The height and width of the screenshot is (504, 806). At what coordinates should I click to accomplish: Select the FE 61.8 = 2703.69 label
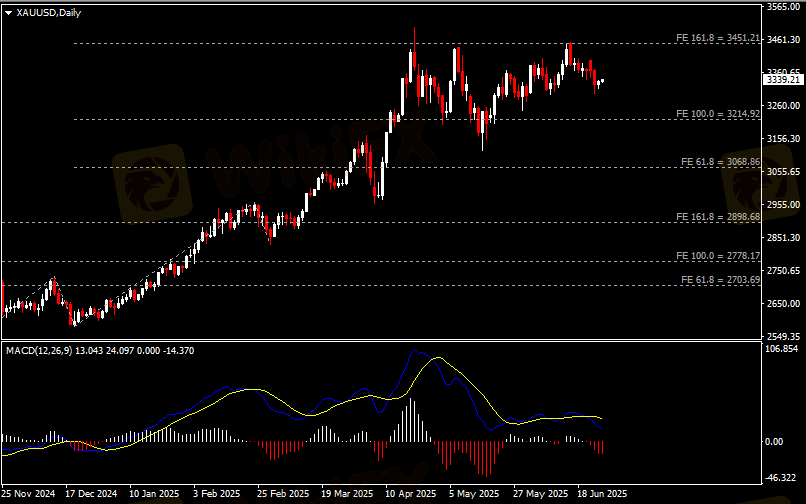[x=720, y=280]
